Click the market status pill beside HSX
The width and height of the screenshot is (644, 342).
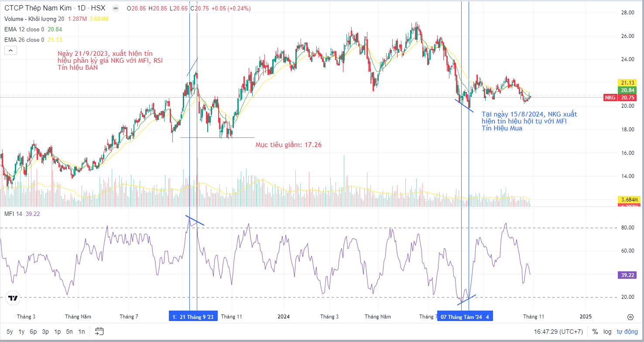click(115, 8)
